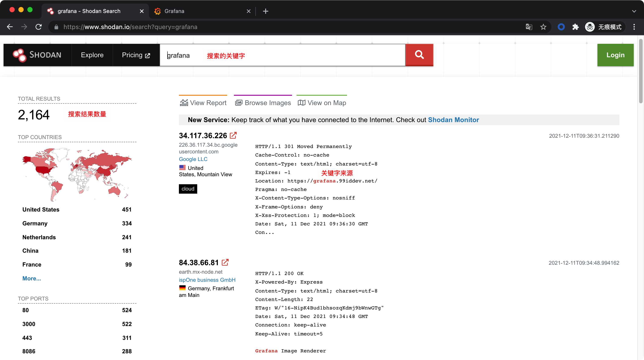Click the green Login button
Image resolution: width=644 pixels, height=360 pixels.
[615, 55]
